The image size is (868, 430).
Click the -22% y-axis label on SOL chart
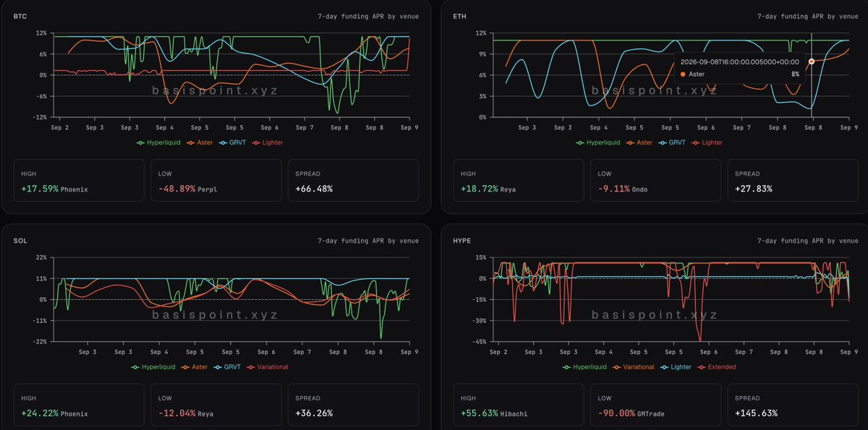click(x=39, y=341)
